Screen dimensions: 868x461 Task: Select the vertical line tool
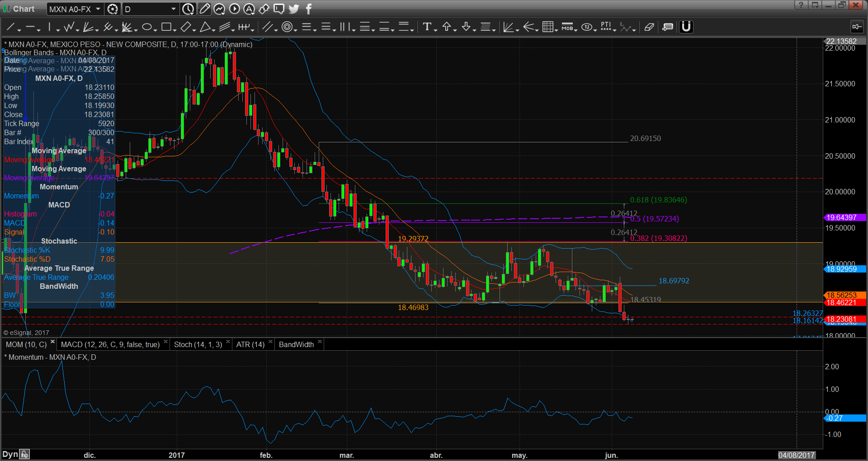pos(50,27)
